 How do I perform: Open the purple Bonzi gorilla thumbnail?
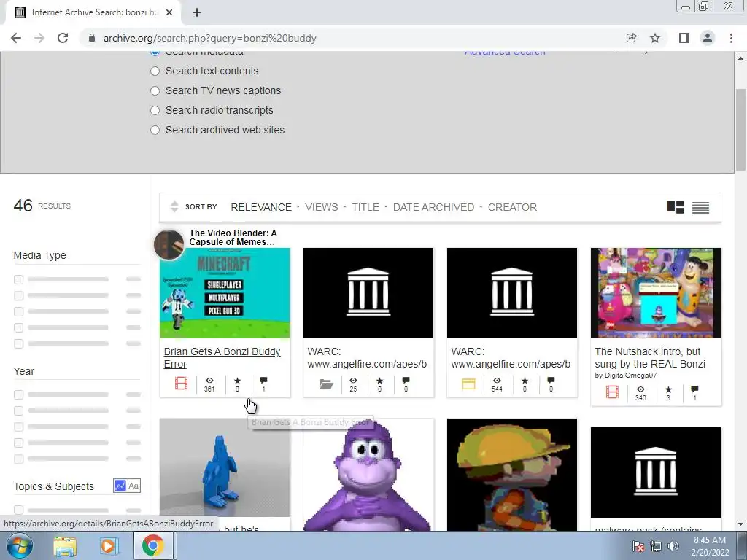point(368,474)
